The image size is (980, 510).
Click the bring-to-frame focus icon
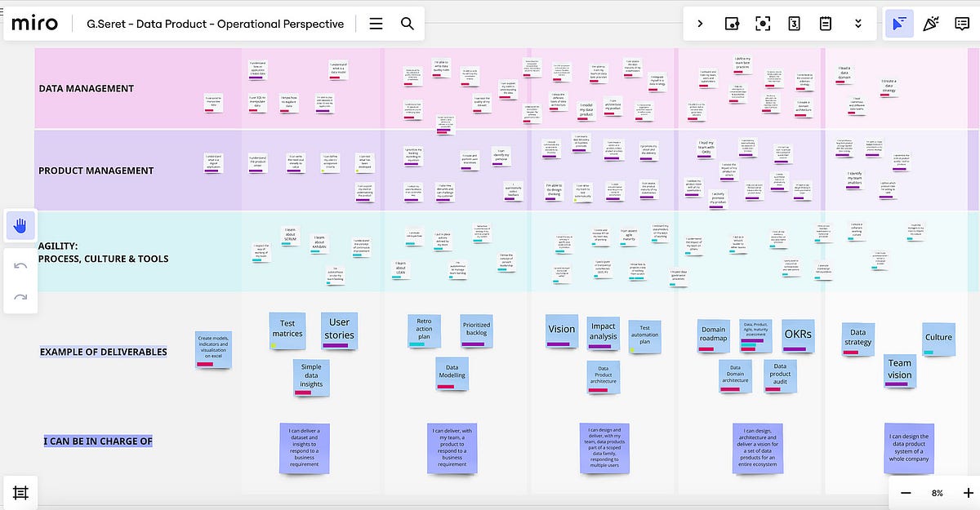[x=762, y=24]
